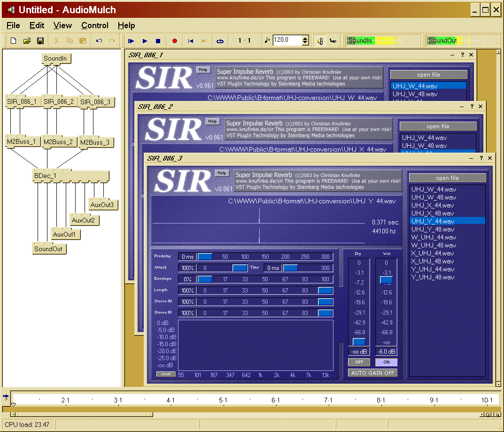504x432 pixels.
Task: Click 'open file' in the SIR_086_1 window
Action: (x=428, y=75)
